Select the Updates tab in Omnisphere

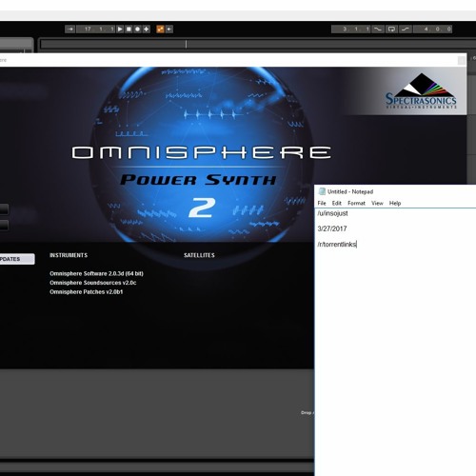(16, 259)
